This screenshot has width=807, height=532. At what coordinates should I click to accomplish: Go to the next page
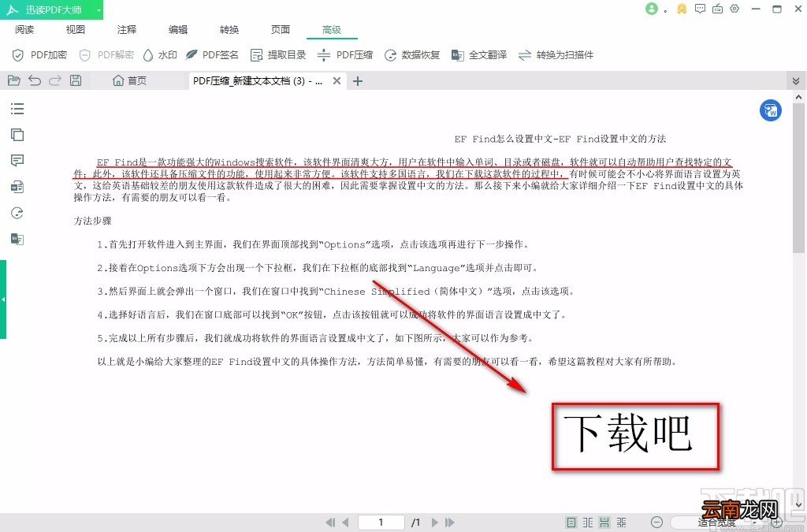435,523
